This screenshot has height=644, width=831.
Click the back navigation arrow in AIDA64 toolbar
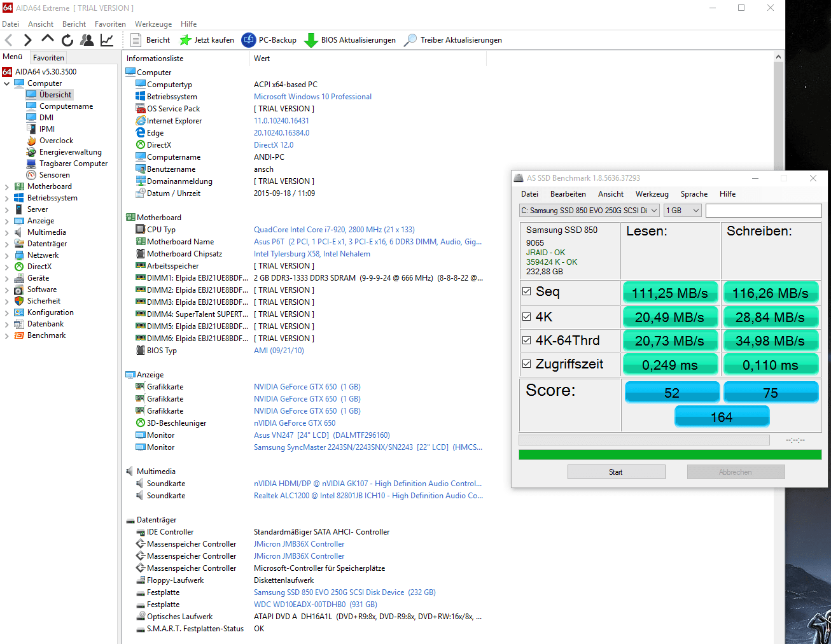click(9, 40)
